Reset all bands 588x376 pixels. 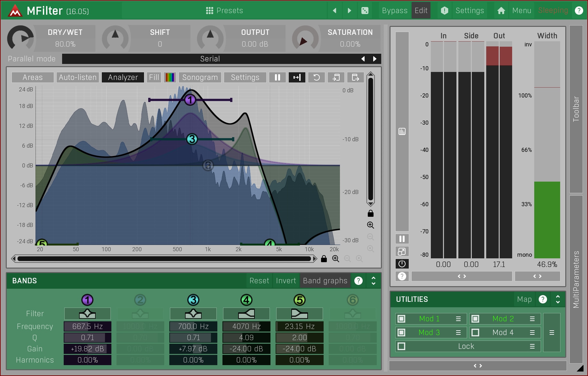pos(259,281)
